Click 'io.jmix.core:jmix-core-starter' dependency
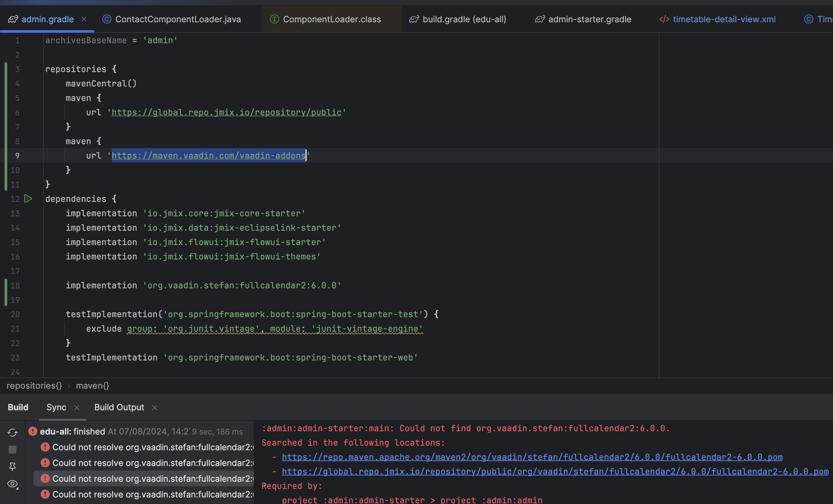833x504 pixels. click(224, 213)
